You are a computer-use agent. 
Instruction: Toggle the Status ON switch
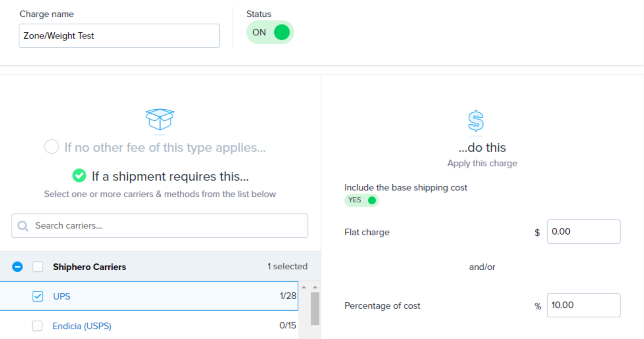pos(270,32)
